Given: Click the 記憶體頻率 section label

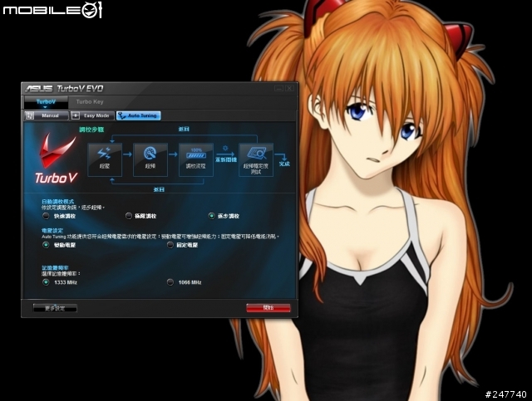Looking at the screenshot, I should click(x=55, y=268).
